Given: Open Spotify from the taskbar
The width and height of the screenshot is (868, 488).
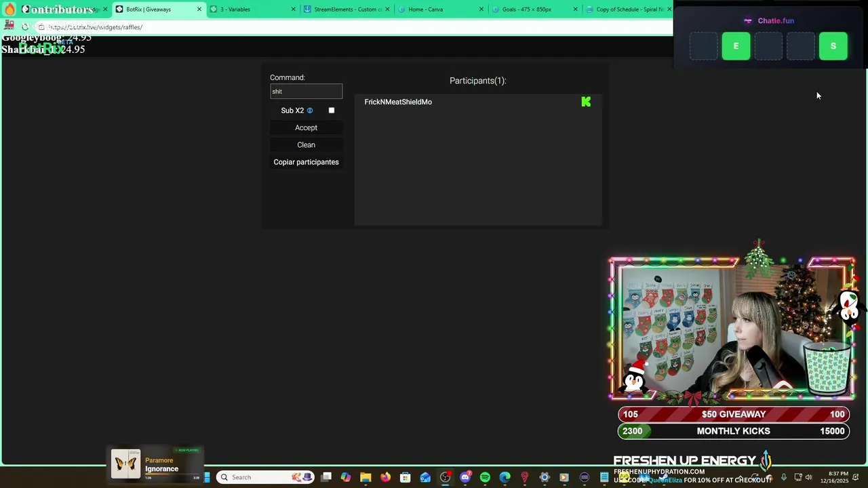Looking at the screenshot, I should (x=485, y=477).
